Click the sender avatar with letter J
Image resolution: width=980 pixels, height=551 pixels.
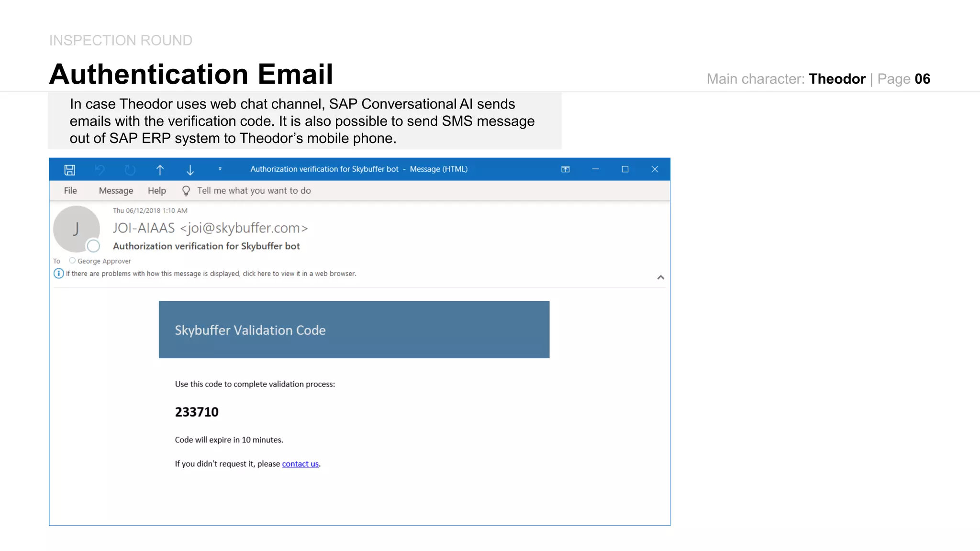77,229
